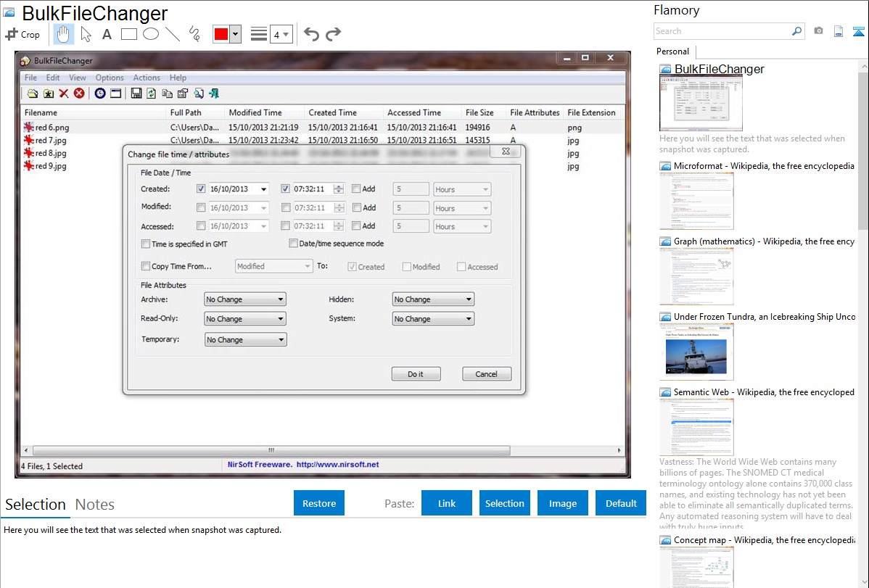
Task: Check Time is specified in GMT
Action: coord(146,244)
